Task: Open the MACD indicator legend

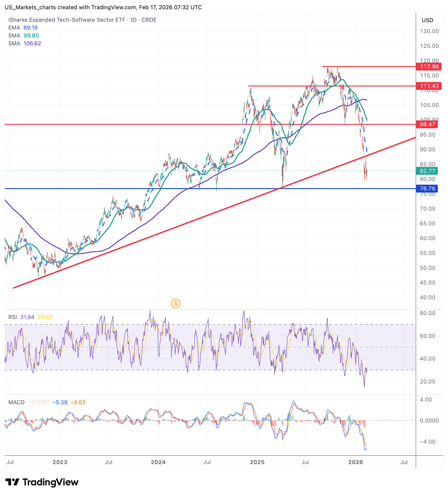Action: (16, 402)
